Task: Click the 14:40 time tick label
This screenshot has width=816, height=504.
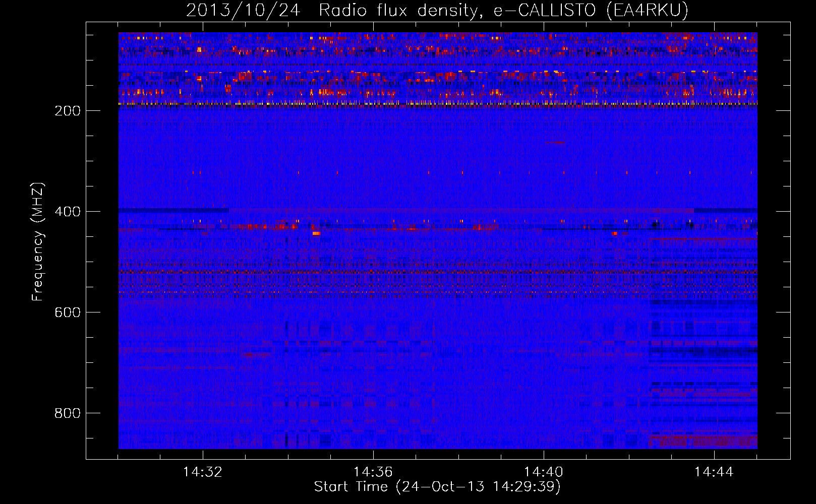Action: (544, 472)
